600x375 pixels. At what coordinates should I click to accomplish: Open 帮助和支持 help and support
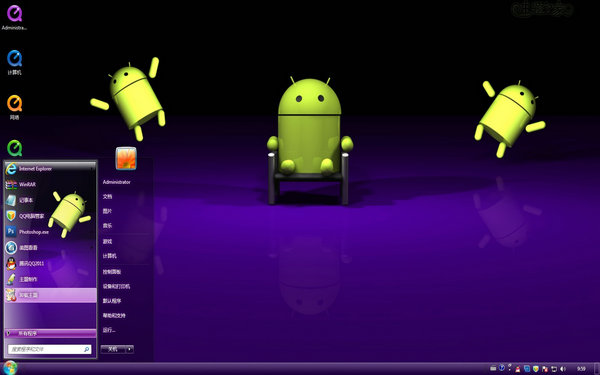coord(114,315)
